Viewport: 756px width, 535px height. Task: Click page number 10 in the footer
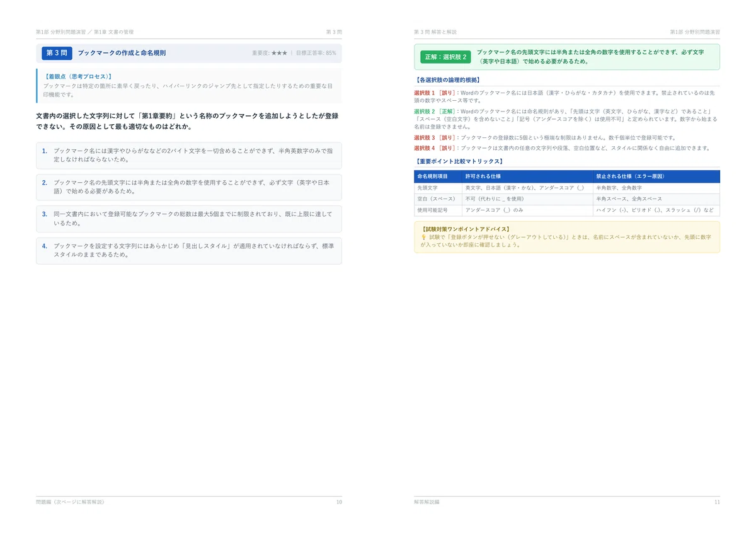pyautogui.click(x=339, y=502)
